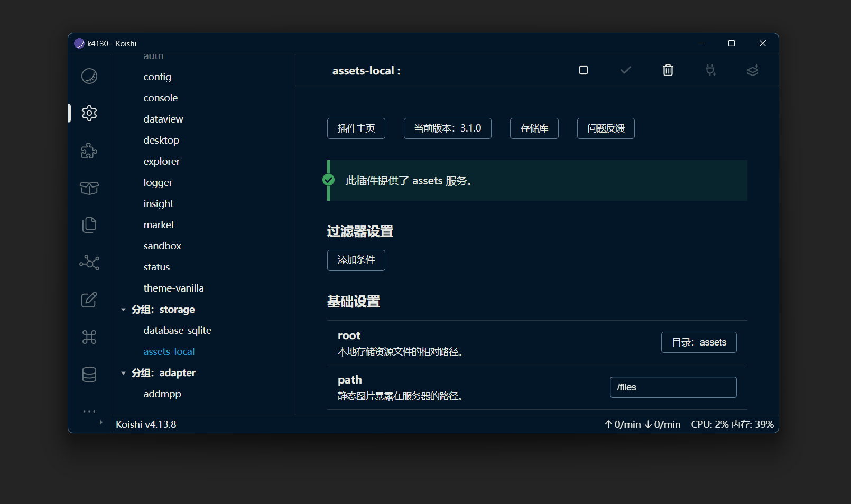Click the message rate 0/min status

(642, 424)
